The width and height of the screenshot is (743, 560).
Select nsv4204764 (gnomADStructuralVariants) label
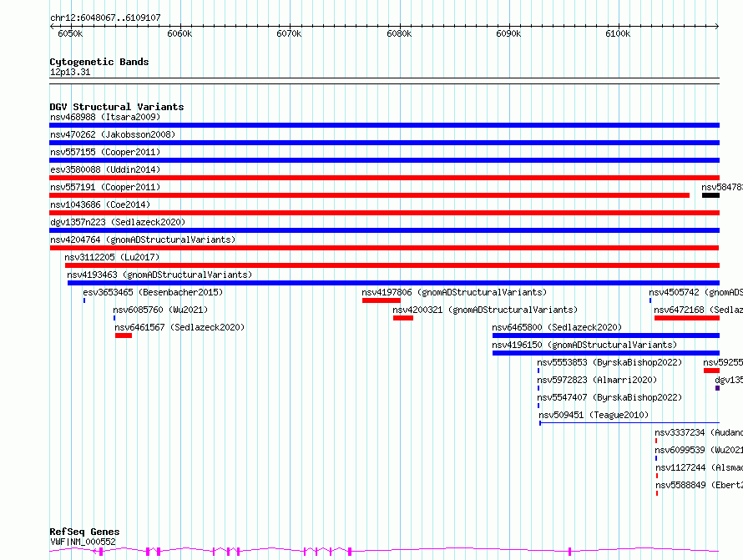tap(143, 240)
